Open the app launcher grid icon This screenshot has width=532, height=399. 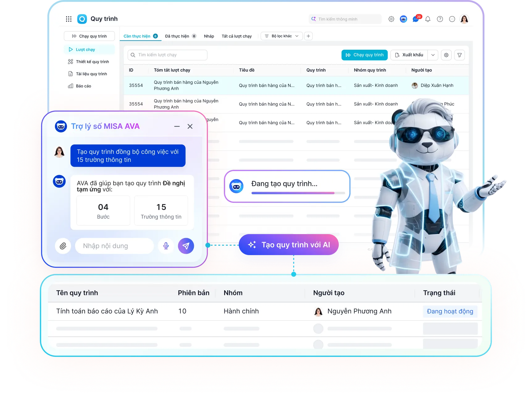coord(69,19)
